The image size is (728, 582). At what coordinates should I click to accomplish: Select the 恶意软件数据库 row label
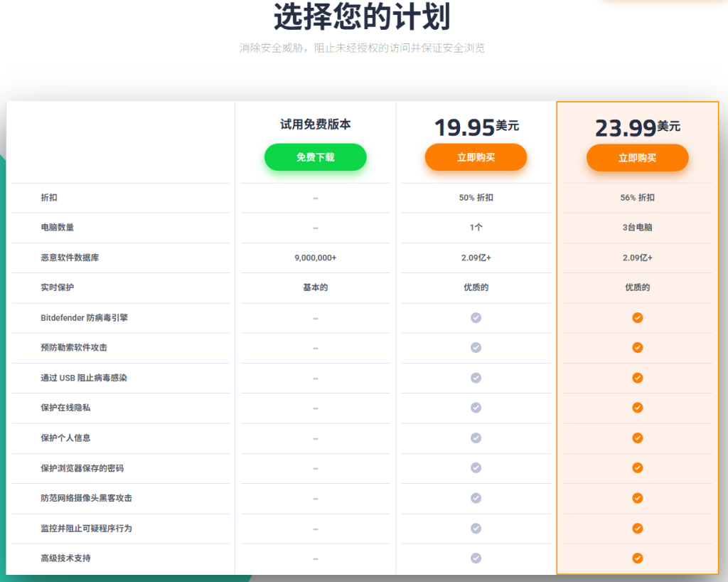68,258
